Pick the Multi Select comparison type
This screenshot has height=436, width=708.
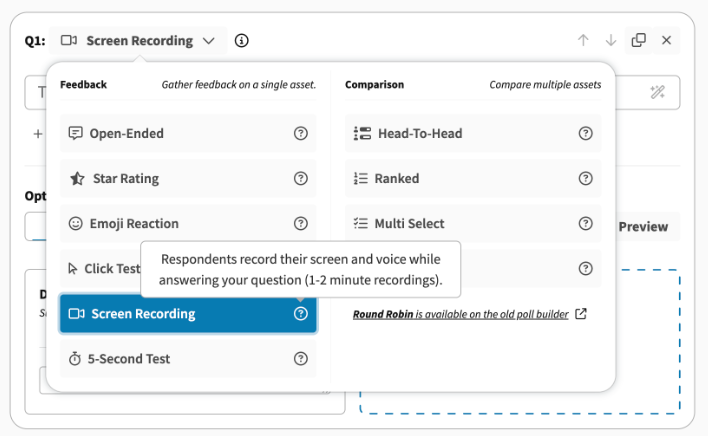pos(409,223)
